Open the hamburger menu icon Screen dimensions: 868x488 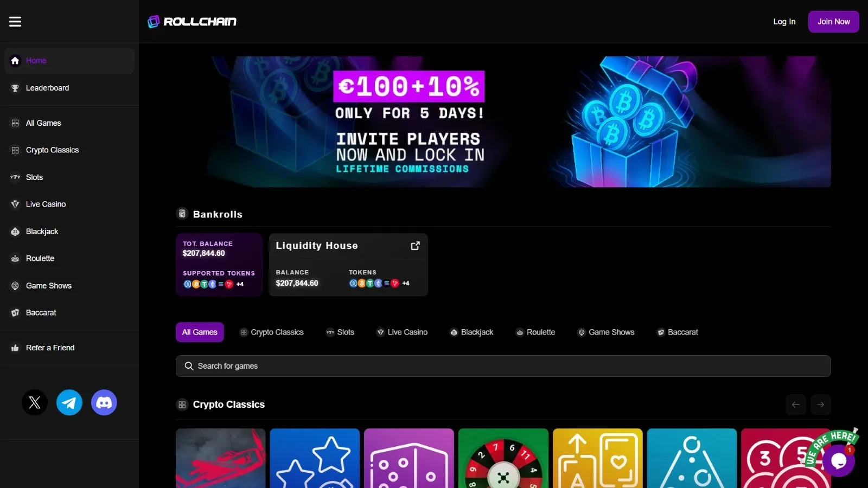coord(15,22)
